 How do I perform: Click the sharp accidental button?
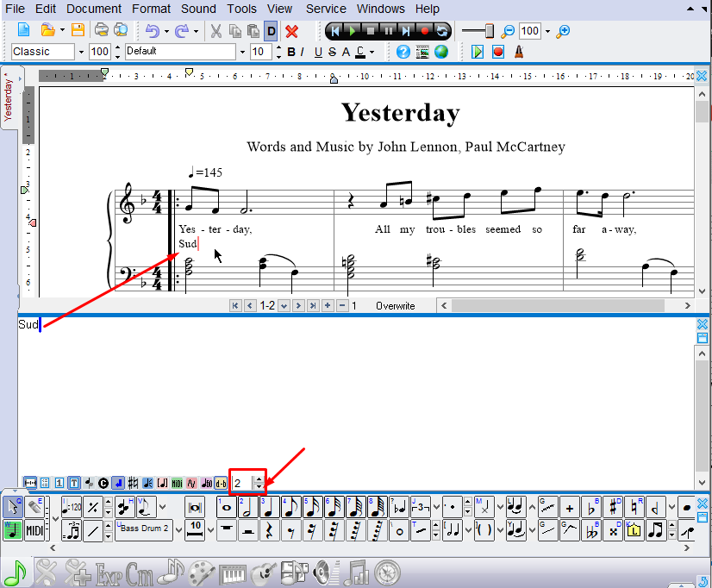click(614, 508)
